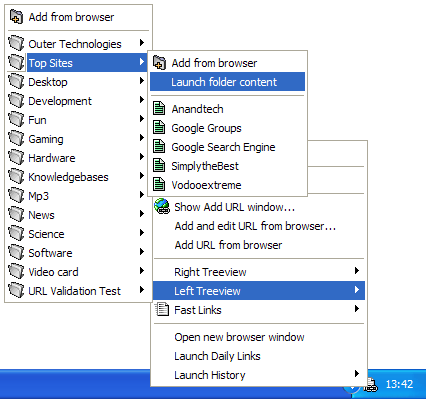Viewport: 426px width, 399px height.
Task: Click the URL Validation Test folder icon
Action: [x=16, y=291]
